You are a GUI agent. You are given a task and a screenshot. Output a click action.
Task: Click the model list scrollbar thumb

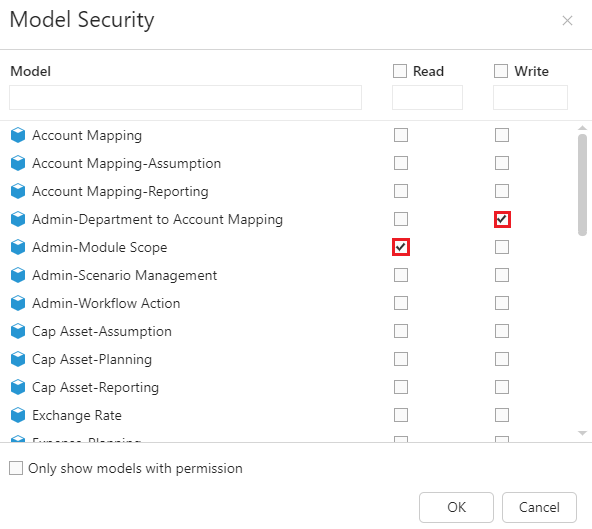pos(582,185)
